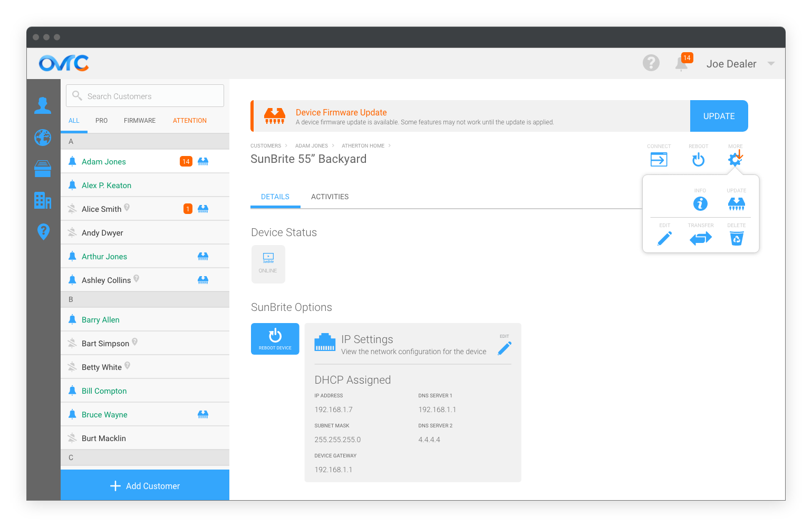Click location pin next to Bart Simpson

[x=135, y=342]
